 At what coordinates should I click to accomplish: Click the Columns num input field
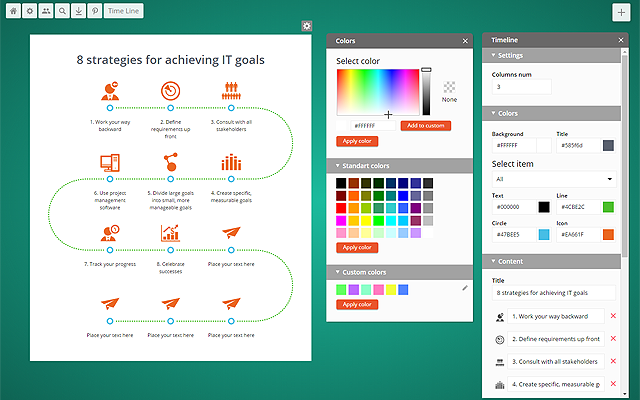[522, 87]
